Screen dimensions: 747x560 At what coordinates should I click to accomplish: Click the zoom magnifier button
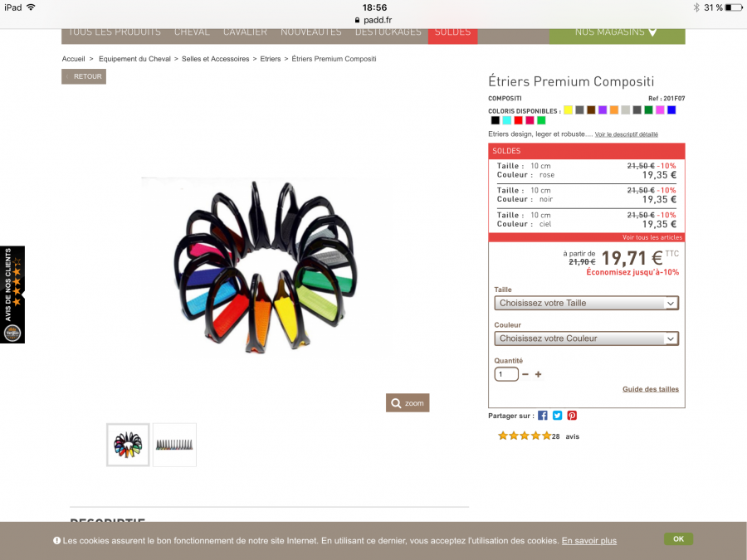tap(408, 403)
